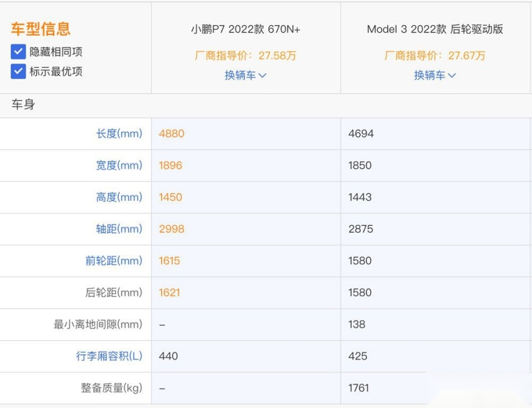This screenshot has height=408, width=532.
Task: Select the 4880 length value
Action: [x=171, y=134]
